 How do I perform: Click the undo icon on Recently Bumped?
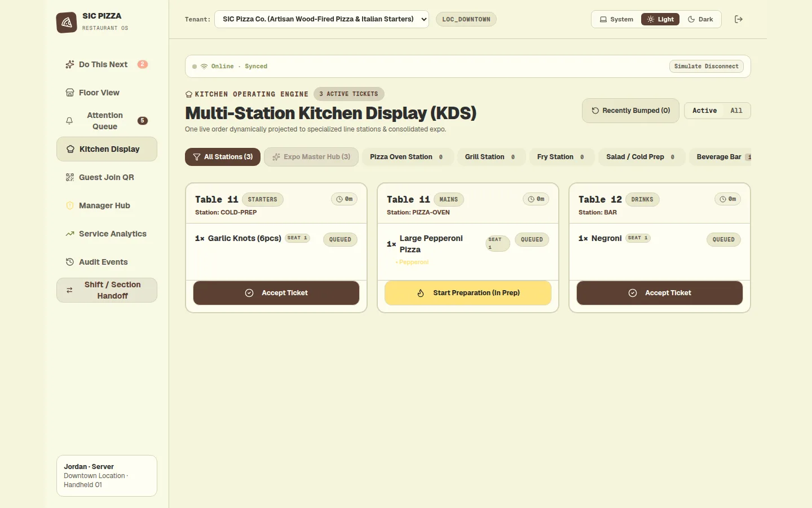(595, 111)
